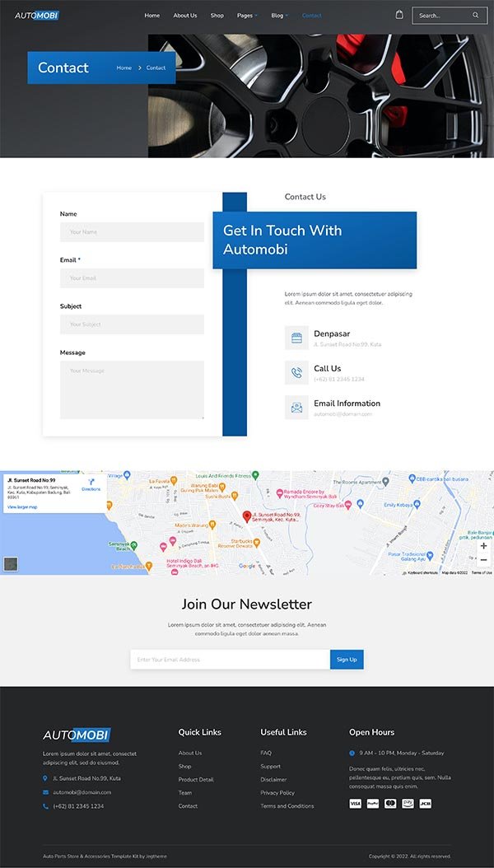Expand the Blog dropdown menu
494x868 pixels.
coord(280,16)
